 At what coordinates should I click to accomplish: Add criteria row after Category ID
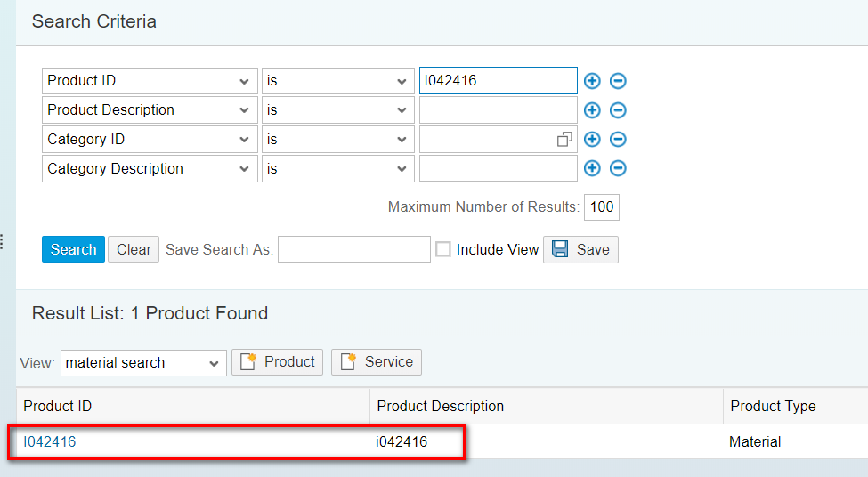[592, 140]
